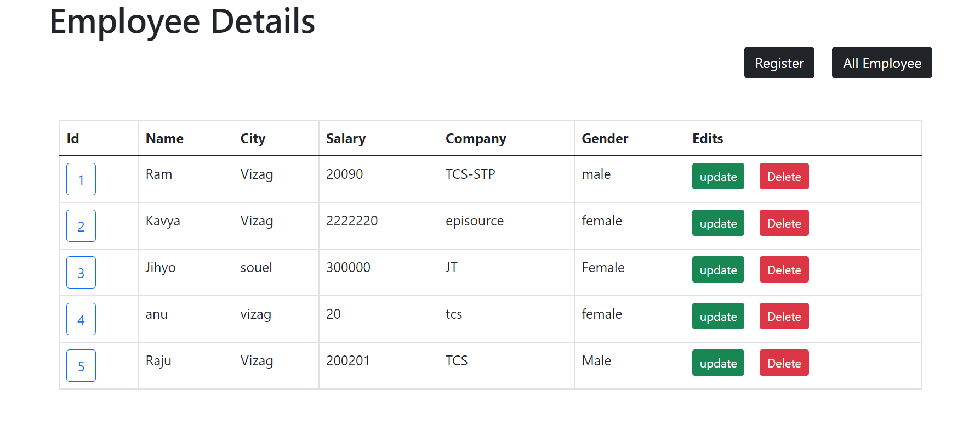Delete Ram from the table
Image resolution: width=980 pixels, height=429 pixels.
(x=784, y=176)
